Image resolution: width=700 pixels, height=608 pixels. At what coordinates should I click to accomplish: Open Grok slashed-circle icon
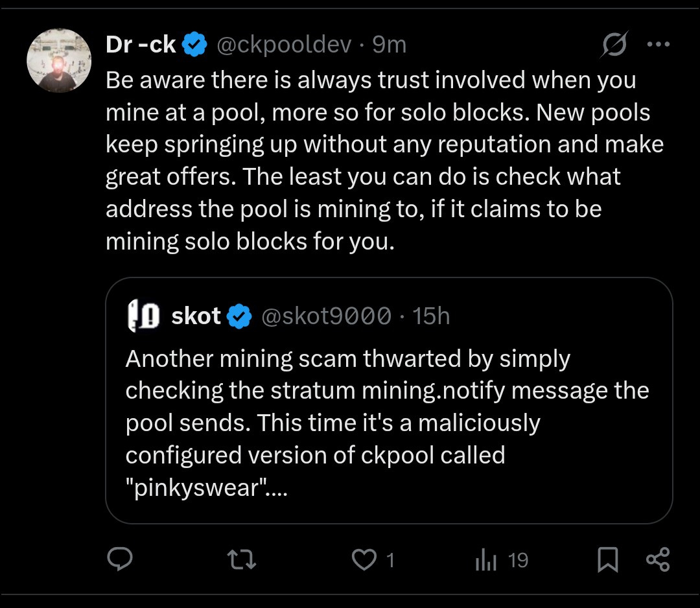[x=614, y=45]
